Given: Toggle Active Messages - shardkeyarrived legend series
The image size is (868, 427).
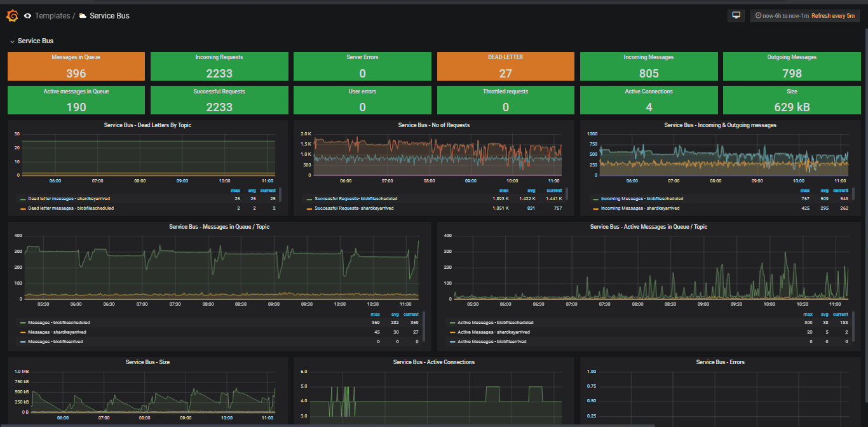Looking at the screenshot, I should [x=494, y=332].
